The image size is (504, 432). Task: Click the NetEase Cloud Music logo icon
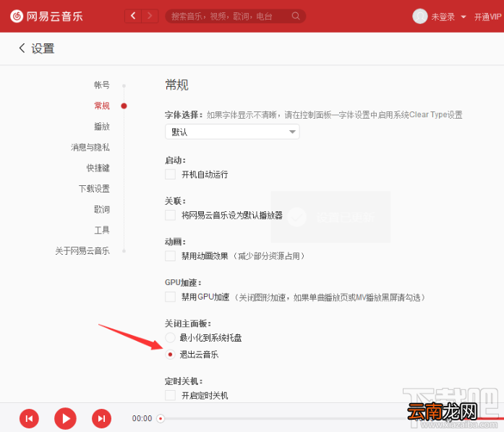[x=17, y=16]
